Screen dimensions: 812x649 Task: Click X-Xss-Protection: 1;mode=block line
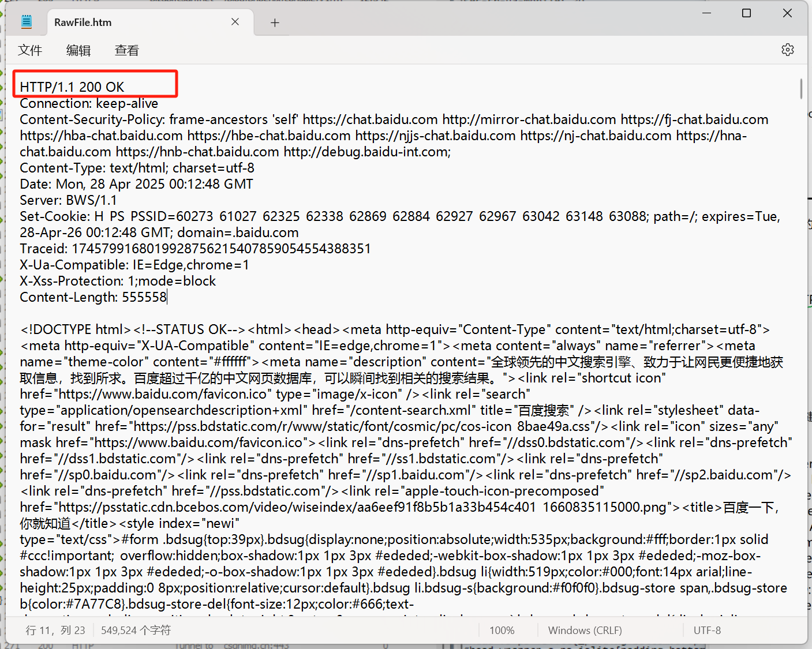click(x=118, y=281)
